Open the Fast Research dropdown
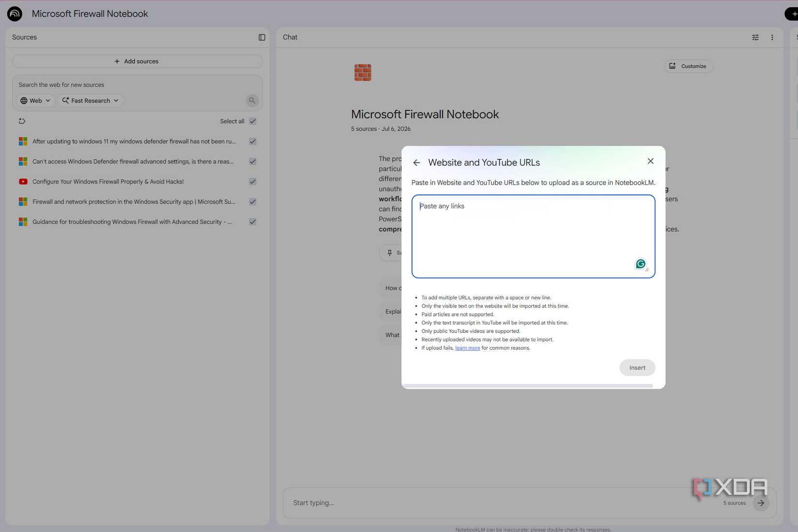The image size is (798, 532). point(90,101)
